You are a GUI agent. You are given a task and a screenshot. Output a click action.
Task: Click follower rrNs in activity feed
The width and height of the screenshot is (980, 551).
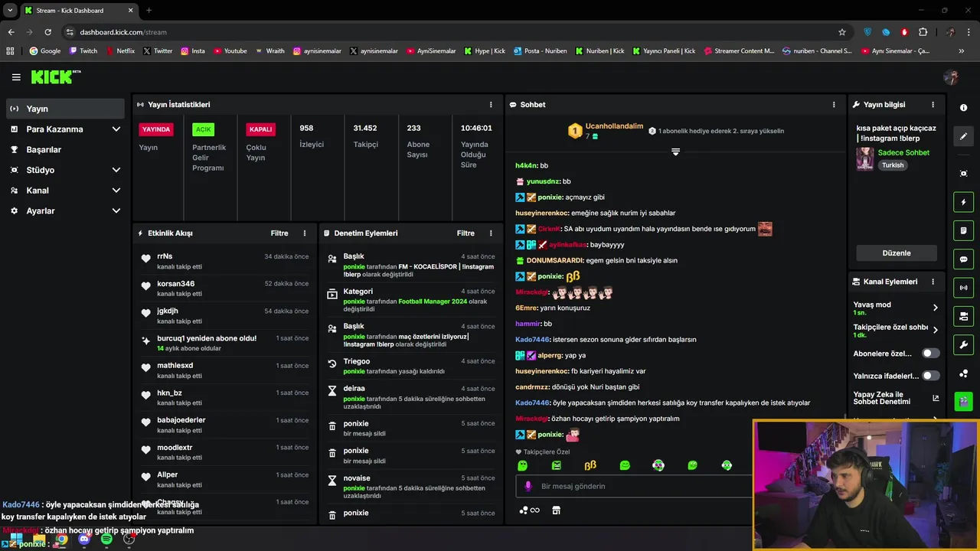[165, 256]
